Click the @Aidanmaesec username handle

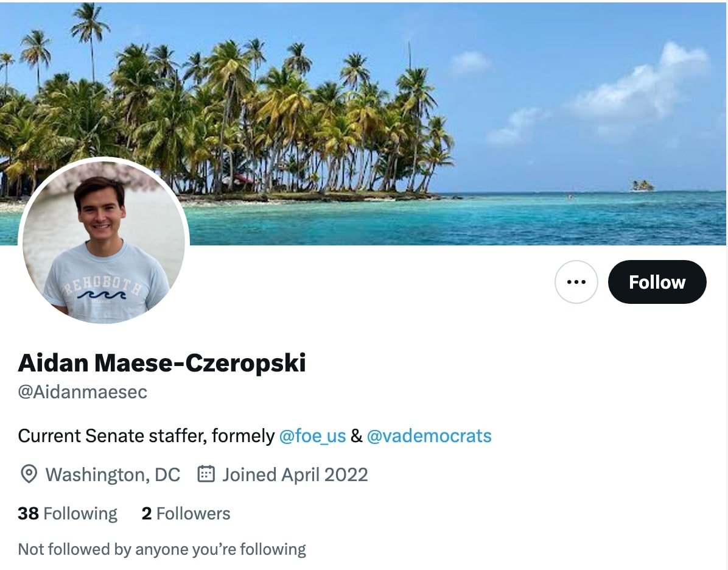point(83,392)
